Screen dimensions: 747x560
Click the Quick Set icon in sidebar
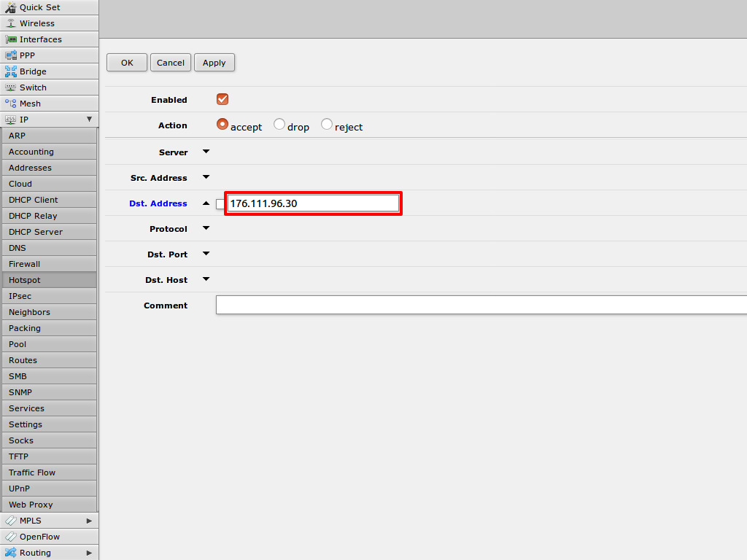click(x=10, y=7)
